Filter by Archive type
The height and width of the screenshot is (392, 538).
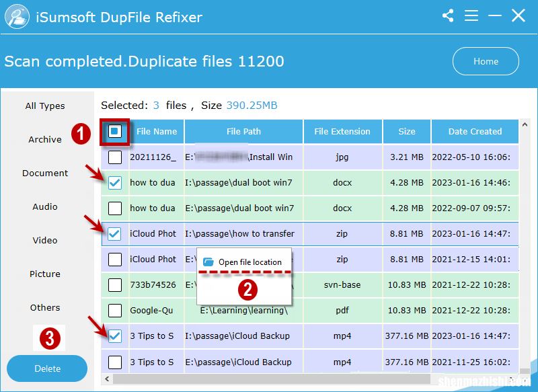click(x=45, y=140)
